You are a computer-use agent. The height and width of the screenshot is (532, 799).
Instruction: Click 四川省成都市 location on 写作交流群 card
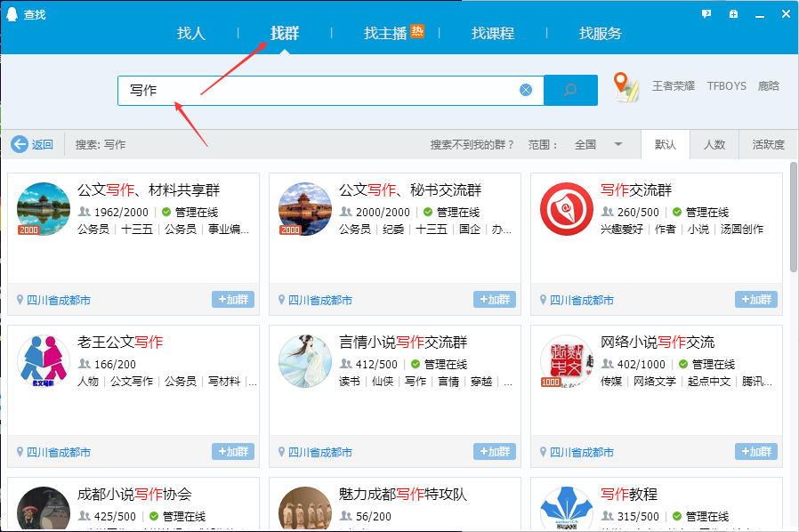581,300
